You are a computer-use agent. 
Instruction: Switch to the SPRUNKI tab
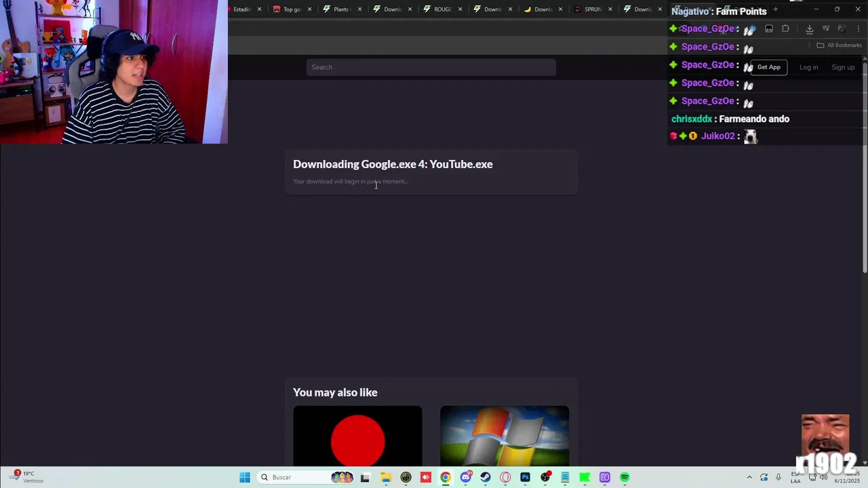(592, 9)
